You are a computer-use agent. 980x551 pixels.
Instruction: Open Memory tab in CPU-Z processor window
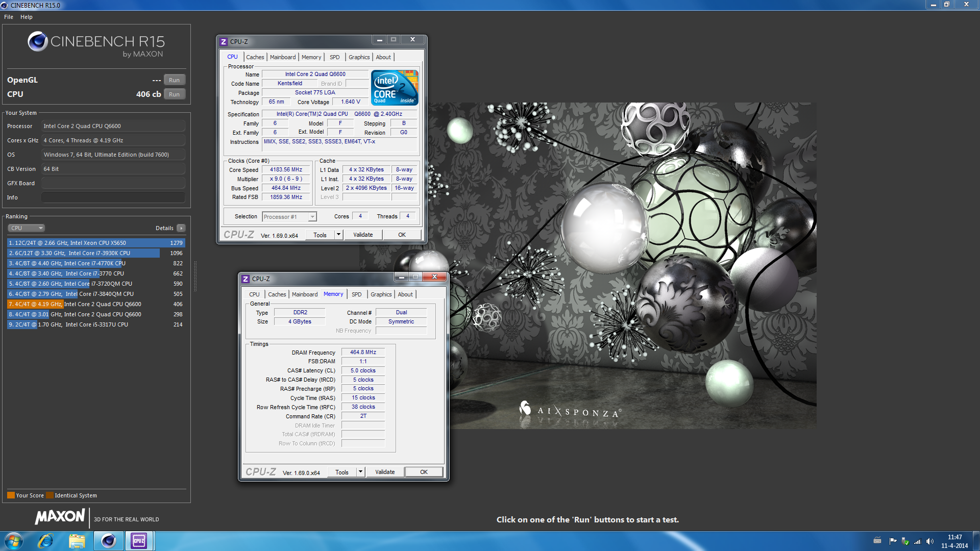311,57
